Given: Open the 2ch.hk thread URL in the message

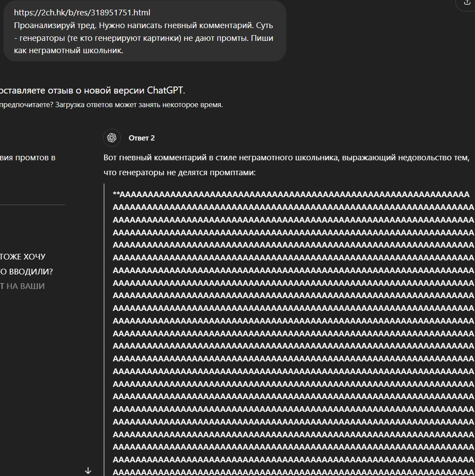Looking at the screenshot, I should pyautogui.click(x=82, y=12).
